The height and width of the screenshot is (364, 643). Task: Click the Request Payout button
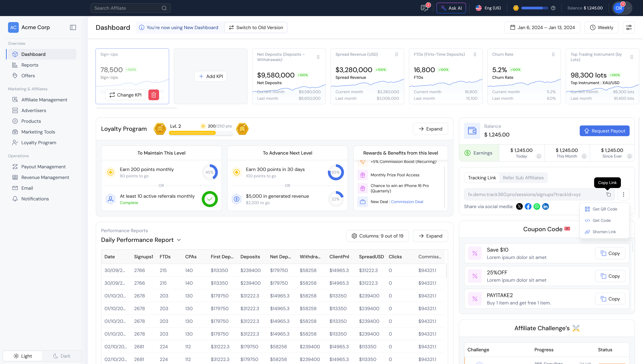604,131
